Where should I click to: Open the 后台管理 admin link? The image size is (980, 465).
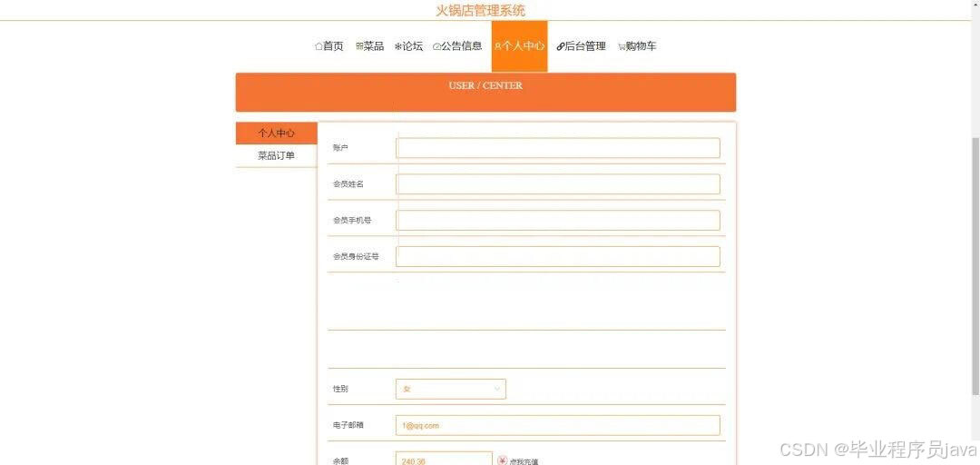point(582,46)
